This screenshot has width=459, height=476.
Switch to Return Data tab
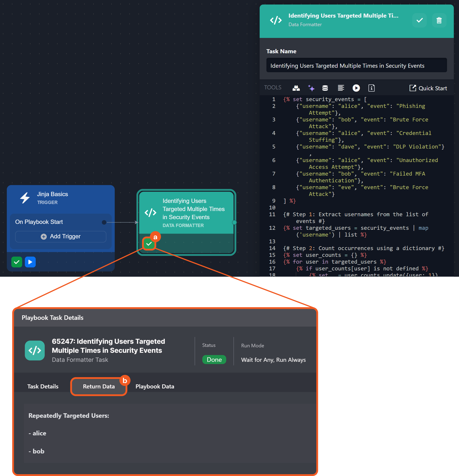click(x=99, y=386)
